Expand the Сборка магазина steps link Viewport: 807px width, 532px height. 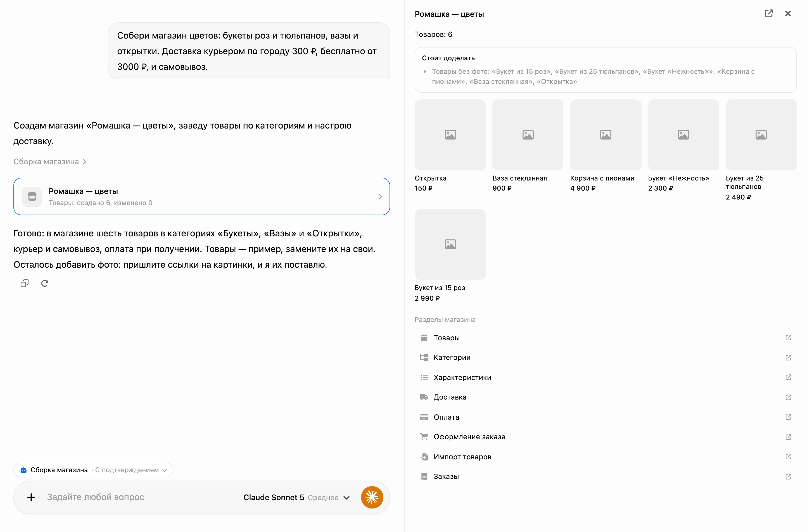[x=50, y=162]
